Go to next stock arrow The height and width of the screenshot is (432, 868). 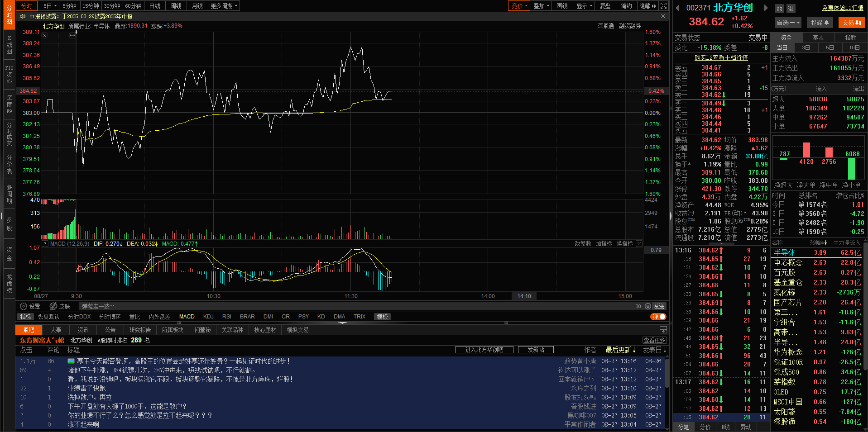coord(766,8)
